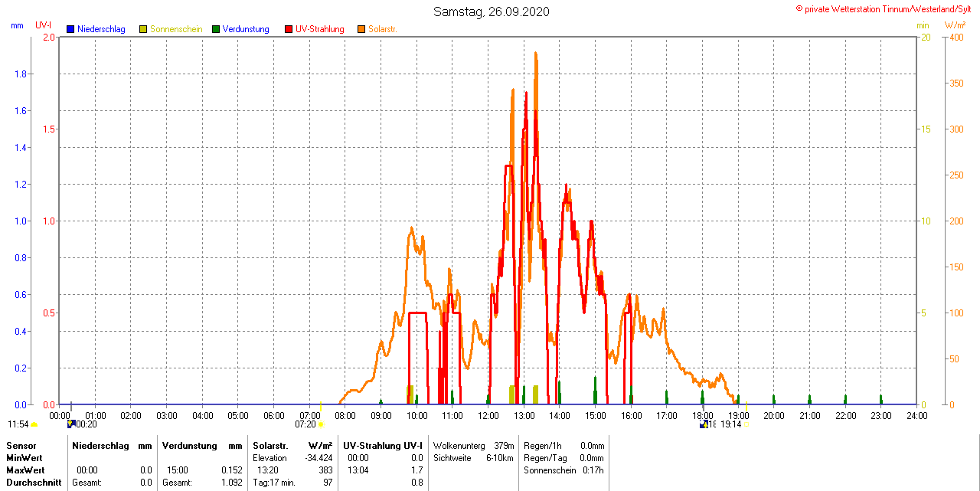Viewport: 980px width, 491px height.
Task: Click the yellow Sonnenschein legend square
Action: 143,29
